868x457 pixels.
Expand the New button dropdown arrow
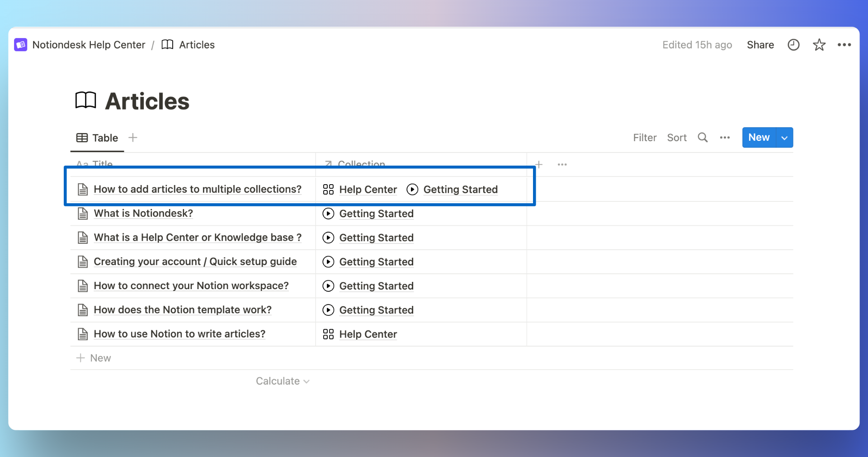(784, 138)
